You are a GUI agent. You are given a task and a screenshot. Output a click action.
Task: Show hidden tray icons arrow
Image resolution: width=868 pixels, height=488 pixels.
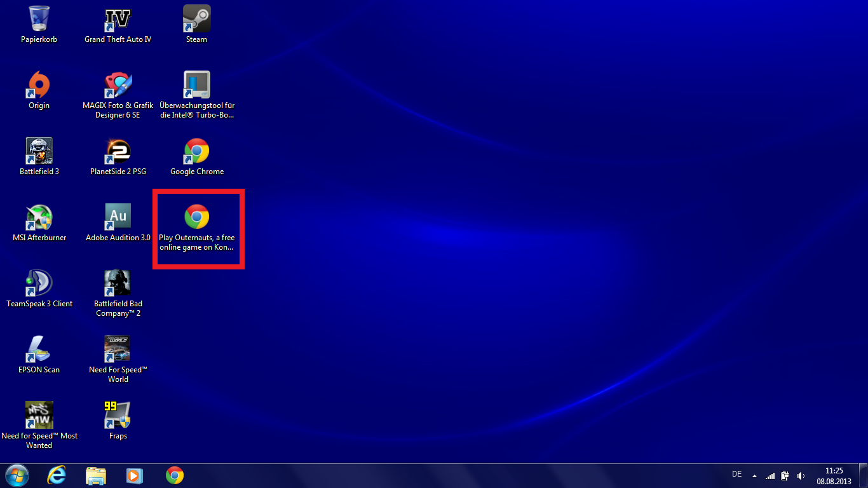[754, 475]
